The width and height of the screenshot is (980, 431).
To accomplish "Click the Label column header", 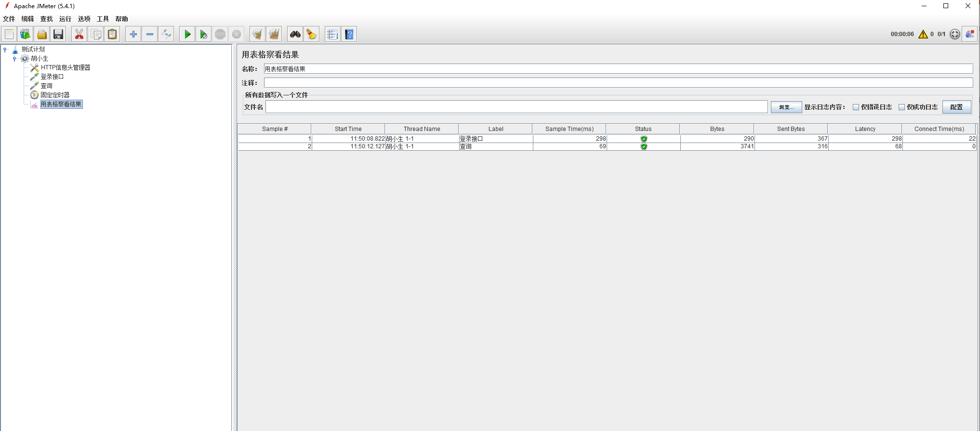I will (x=495, y=129).
